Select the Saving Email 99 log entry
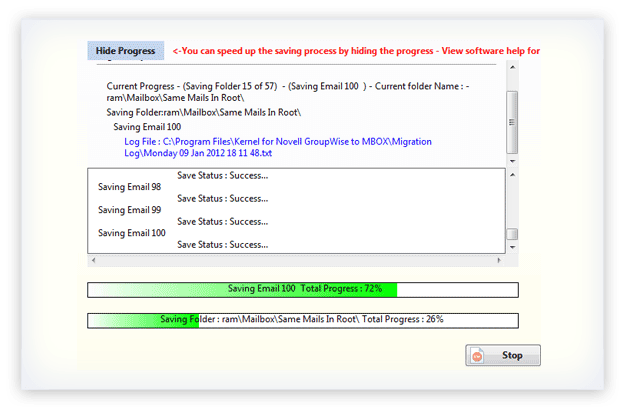Image resolution: width=624 pixels, height=409 pixels. (129, 210)
